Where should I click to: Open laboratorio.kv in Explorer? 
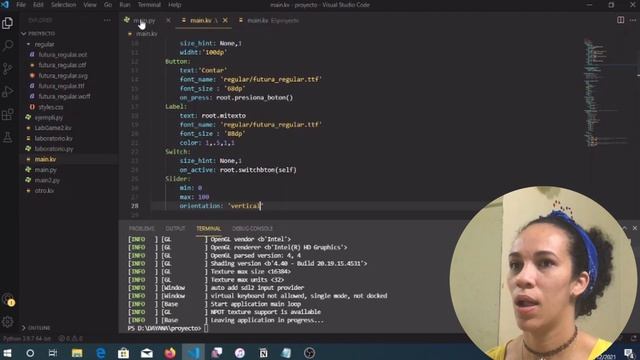[53, 138]
